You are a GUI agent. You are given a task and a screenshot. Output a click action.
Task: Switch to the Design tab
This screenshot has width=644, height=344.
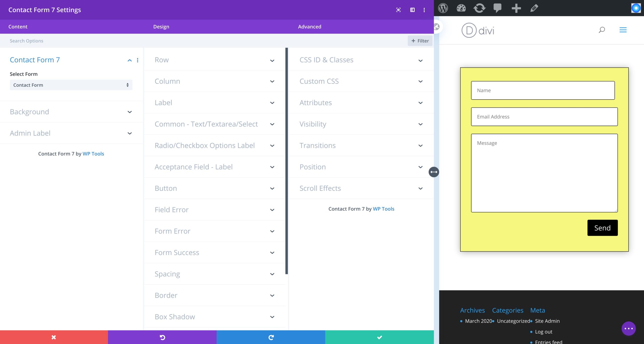pos(161,26)
